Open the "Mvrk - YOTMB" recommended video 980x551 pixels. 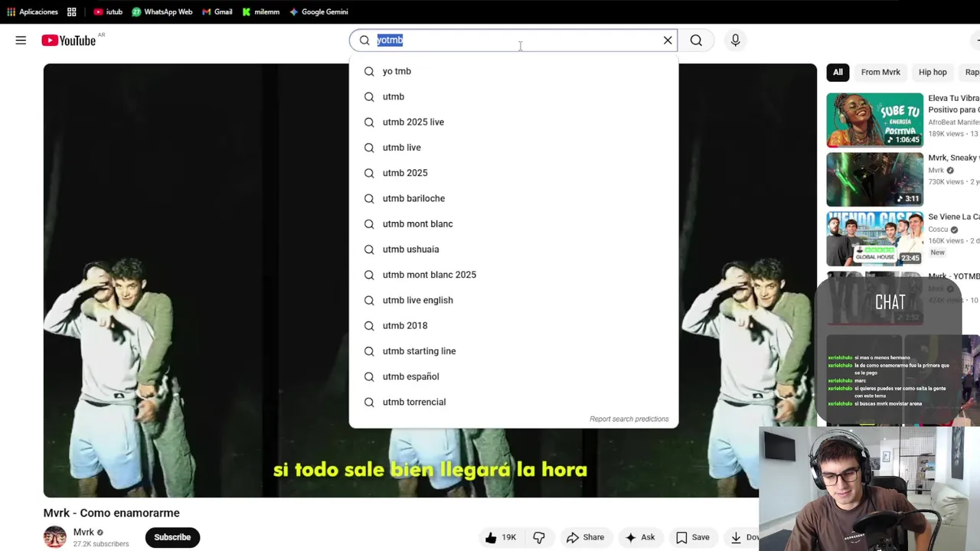(x=954, y=276)
